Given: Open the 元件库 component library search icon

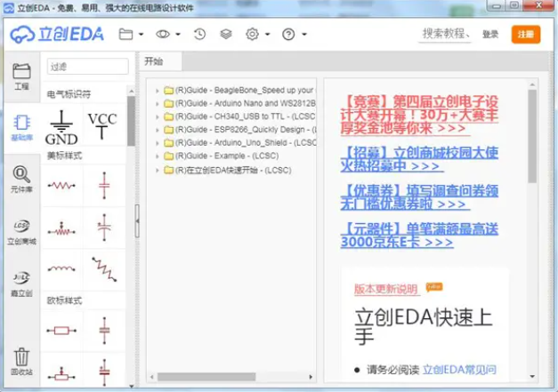Looking at the screenshot, I should click(21, 180).
